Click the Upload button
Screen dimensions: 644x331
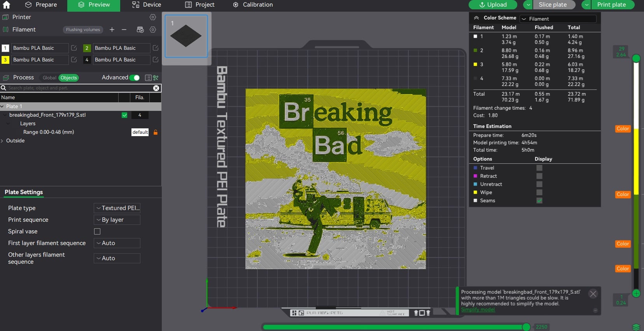(493, 5)
